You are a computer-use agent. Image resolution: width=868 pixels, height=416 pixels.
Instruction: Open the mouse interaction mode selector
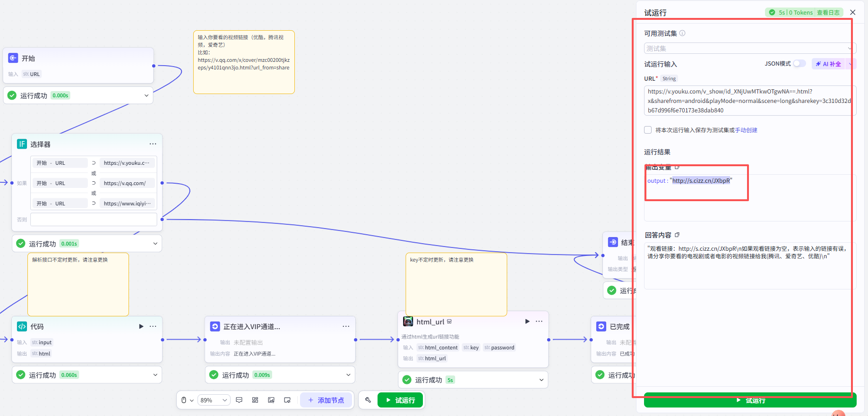[187, 400]
